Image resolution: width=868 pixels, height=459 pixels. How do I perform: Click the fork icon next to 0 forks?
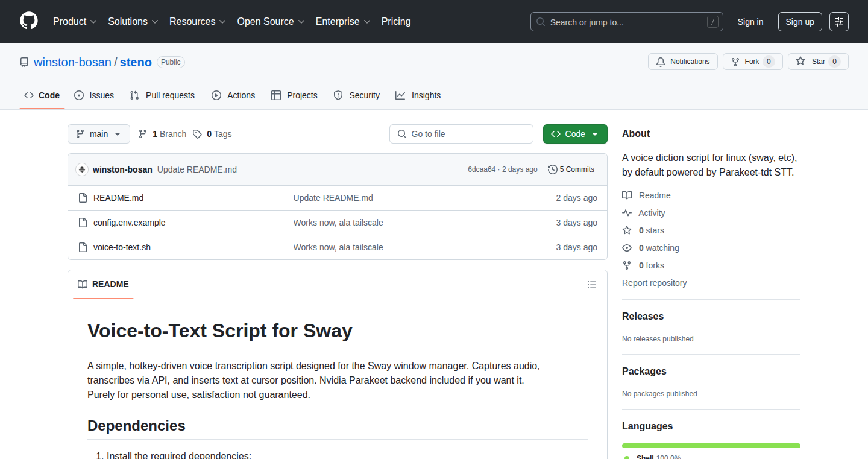point(627,265)
